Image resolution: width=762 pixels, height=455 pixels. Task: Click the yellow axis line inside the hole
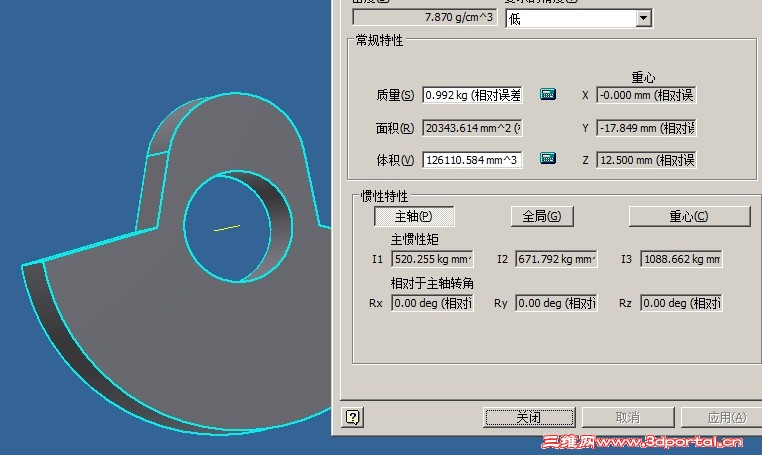click(227, 228)
